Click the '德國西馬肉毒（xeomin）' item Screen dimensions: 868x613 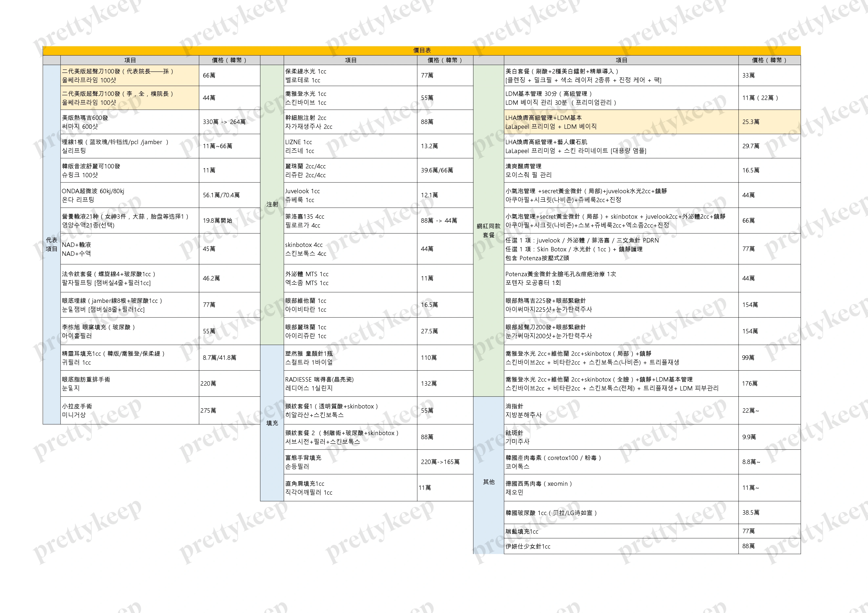click(x=621, y=488)
